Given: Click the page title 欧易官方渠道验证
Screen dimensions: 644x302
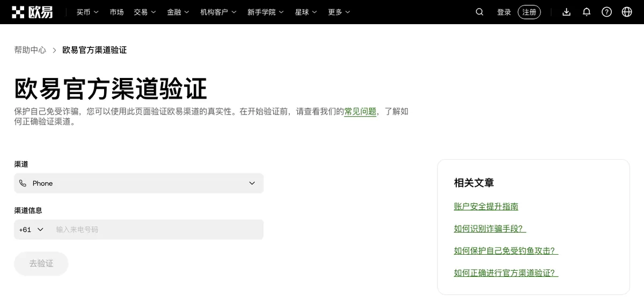Looking at the screenshot, I should pyautogui.click(x=111, y=89).
